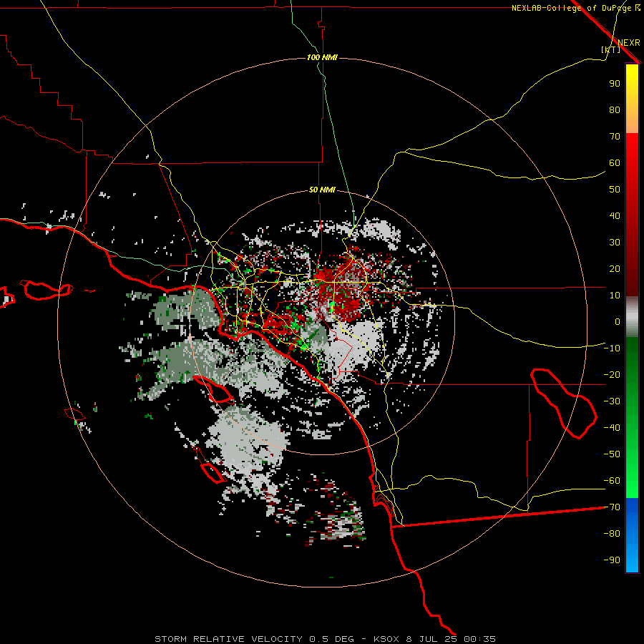Click the NEXR label at top right
Screen dimensions: 644x644
tap(629, 43)
